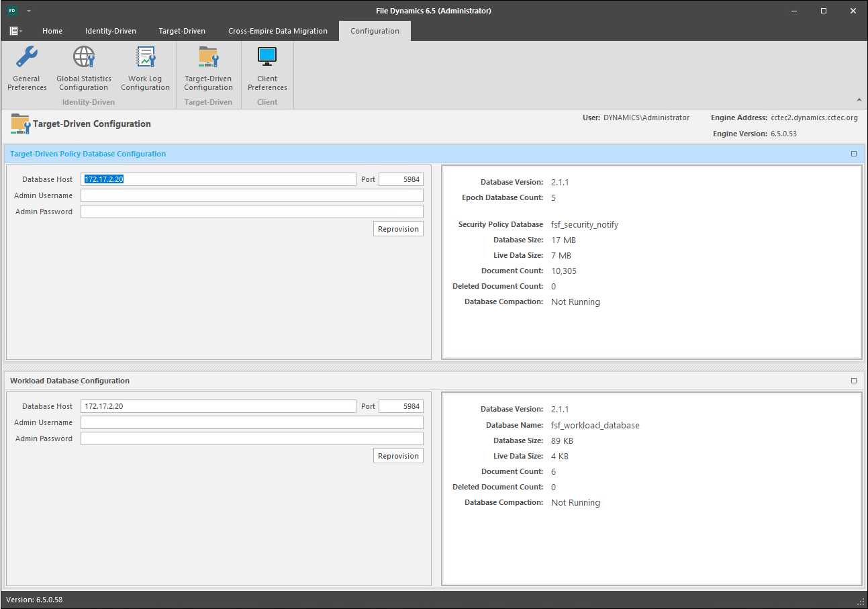The image size is (868, 609).
Task: Open the quick access toolbar dropdown arrow
Action: point(29,11)
